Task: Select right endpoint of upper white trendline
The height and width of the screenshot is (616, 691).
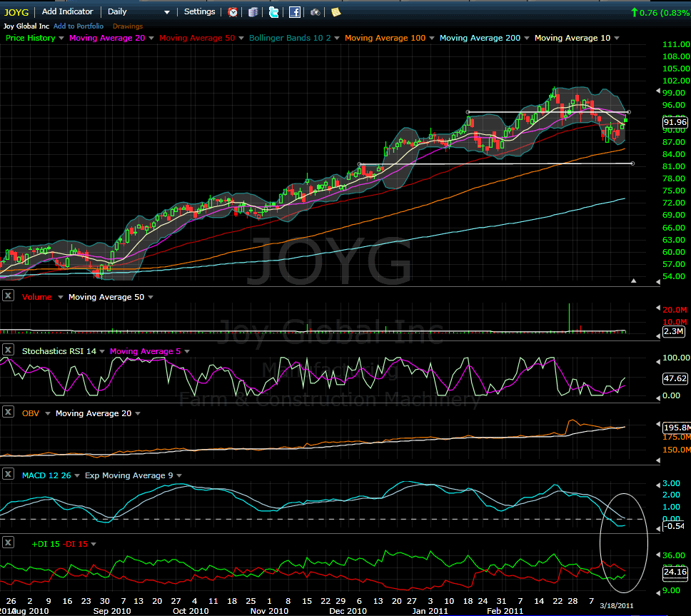Action: [628, 112]
